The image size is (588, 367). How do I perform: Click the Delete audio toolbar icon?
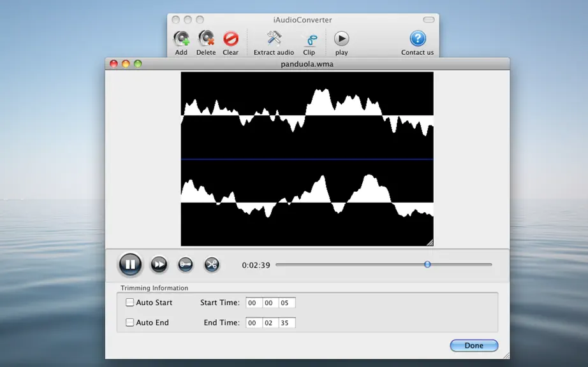click(x=206, y=39)
